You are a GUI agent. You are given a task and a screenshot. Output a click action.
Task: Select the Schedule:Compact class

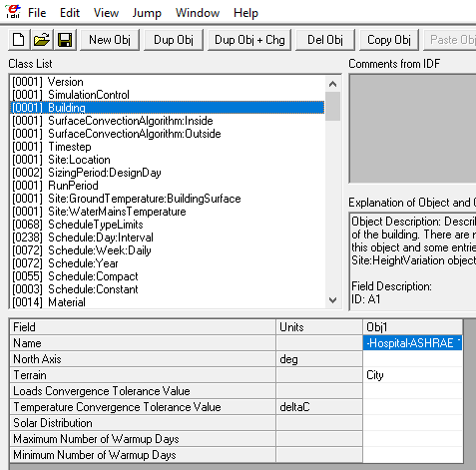tap(168, 276)
